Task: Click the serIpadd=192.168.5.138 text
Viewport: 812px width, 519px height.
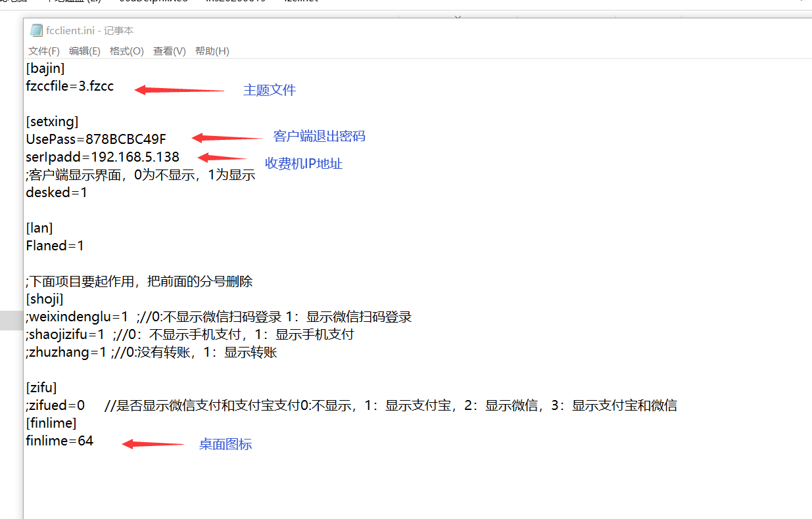Action: click(103, 157)
